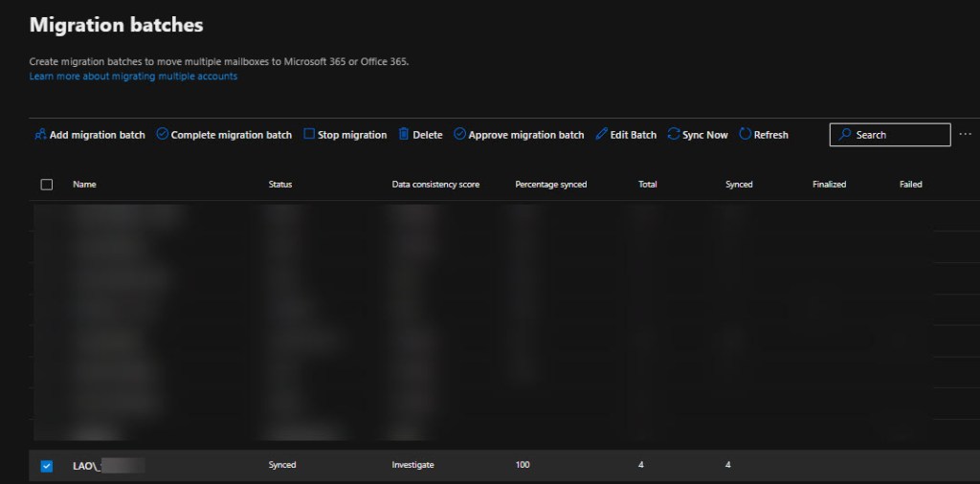980x484 pixels.
Task: Toggle the select-all checkbox in header
Action: [x=47, y=185]
